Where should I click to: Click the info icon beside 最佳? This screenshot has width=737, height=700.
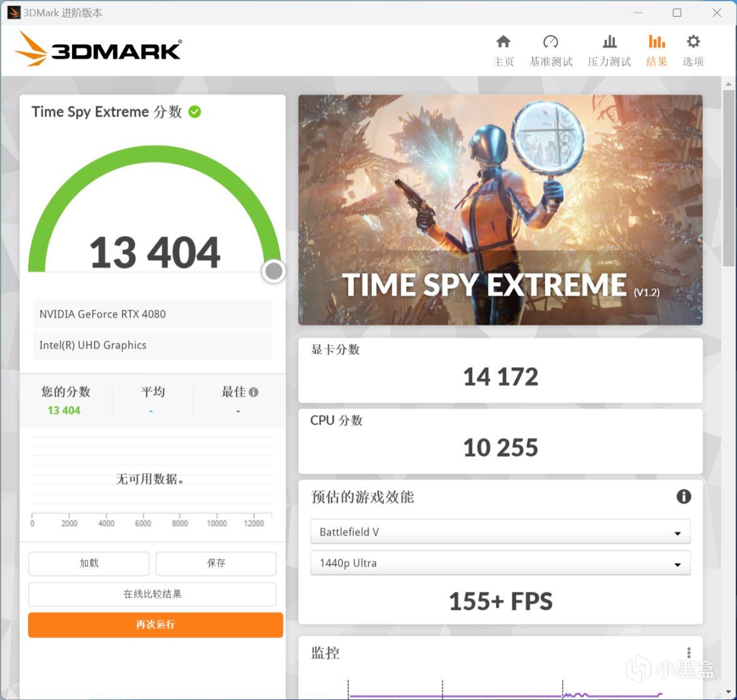click(x=253, y=392)
